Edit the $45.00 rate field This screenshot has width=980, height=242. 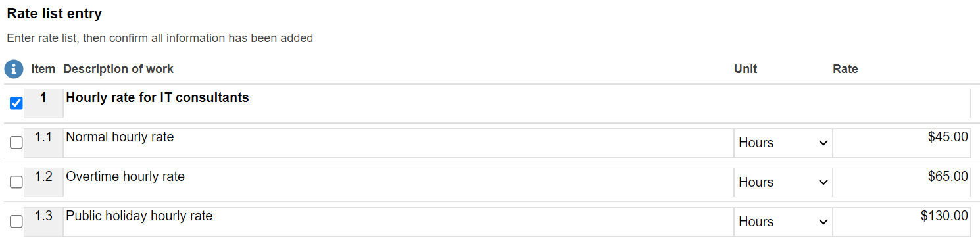(x=901, y=143)
